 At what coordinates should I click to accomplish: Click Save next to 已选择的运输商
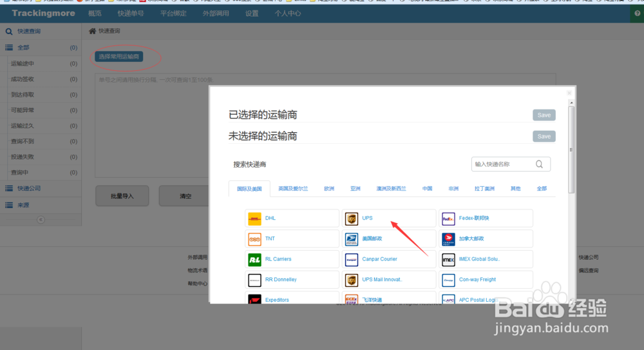(544, 115)
